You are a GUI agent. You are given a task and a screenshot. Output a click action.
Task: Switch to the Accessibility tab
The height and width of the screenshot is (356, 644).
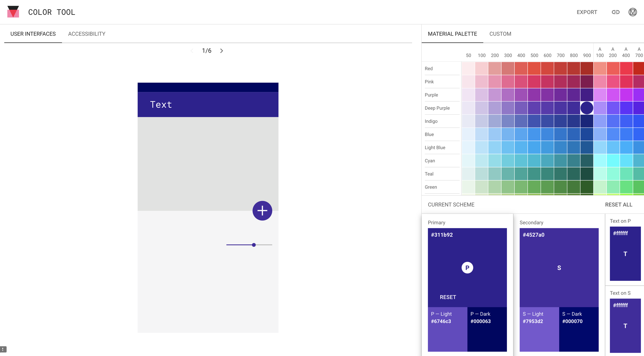[87, 34]
